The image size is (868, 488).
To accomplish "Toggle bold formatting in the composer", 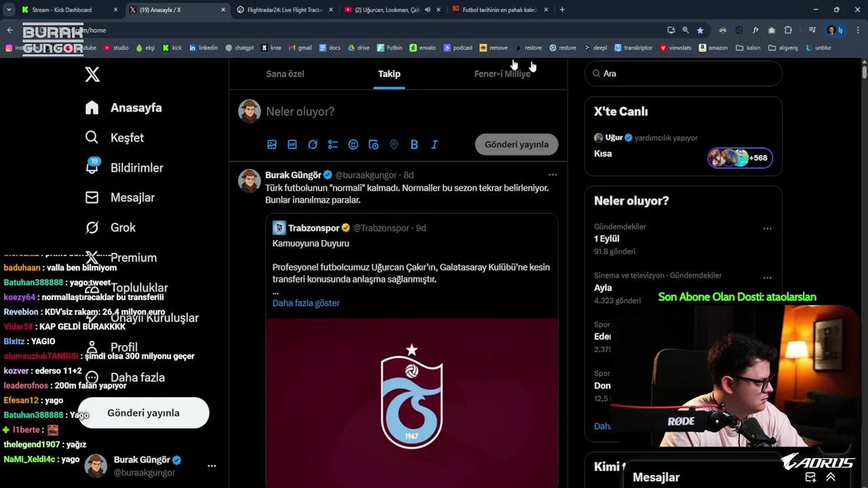I will (x=414, y=144).
